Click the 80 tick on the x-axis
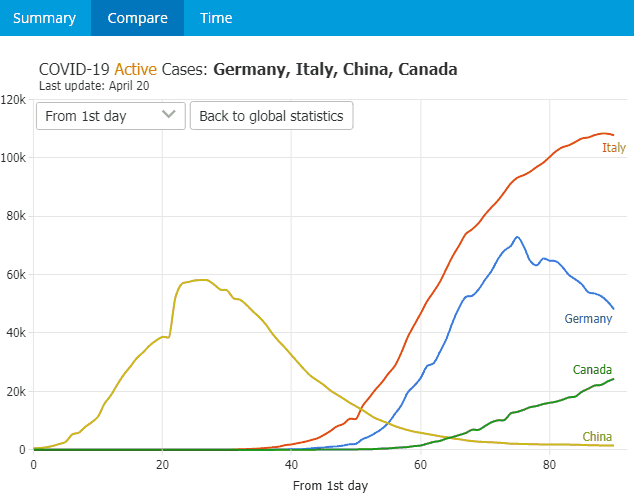Viewport: 634px width, 500px height. [549, 465]
